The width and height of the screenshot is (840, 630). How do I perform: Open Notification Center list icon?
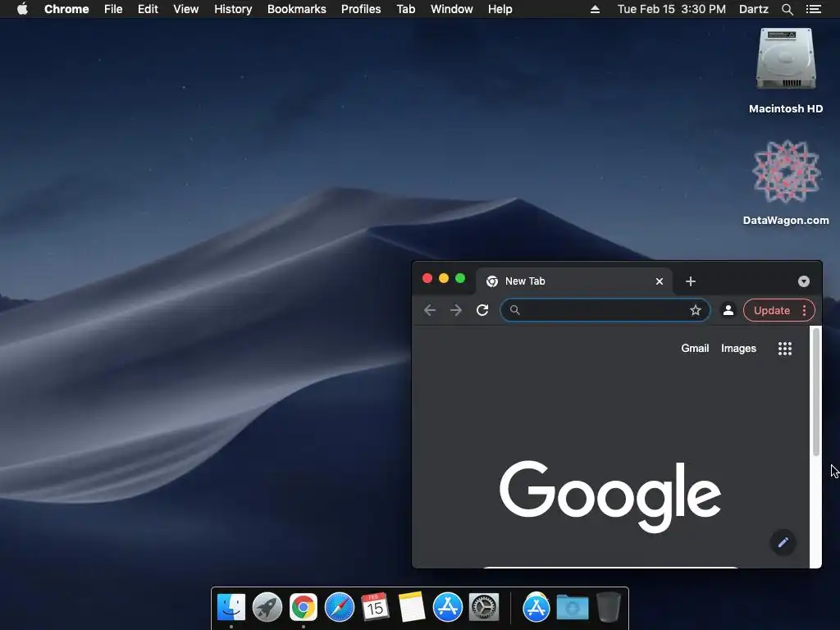[813, 9]
